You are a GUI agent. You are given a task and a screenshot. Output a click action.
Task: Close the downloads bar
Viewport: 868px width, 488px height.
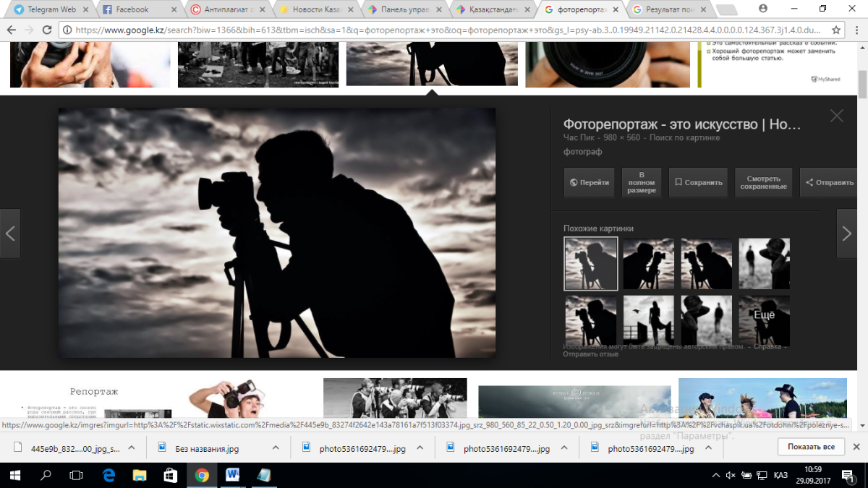[856, 448]
